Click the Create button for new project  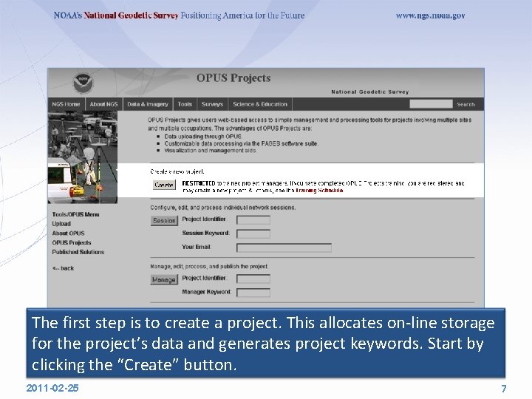(x=164, y=185)
